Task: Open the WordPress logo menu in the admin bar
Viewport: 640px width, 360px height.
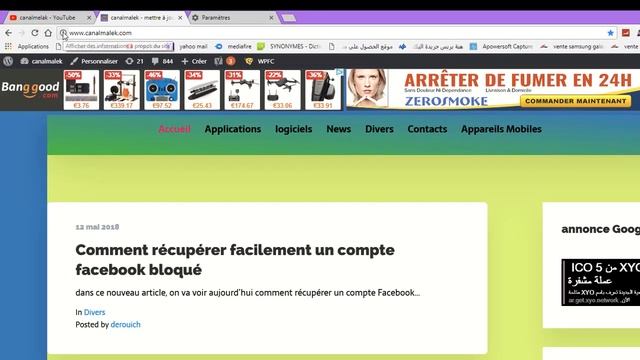Action: 8,61
